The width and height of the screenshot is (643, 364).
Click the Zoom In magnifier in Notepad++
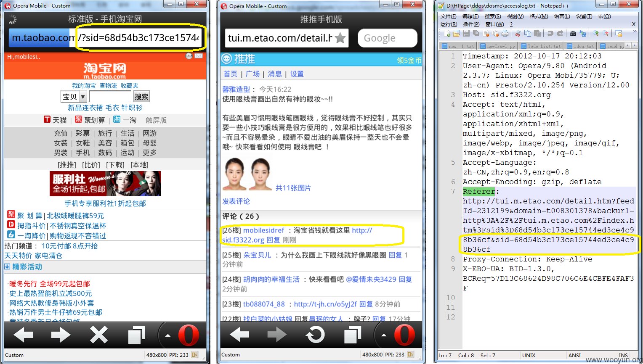[596, 33]
